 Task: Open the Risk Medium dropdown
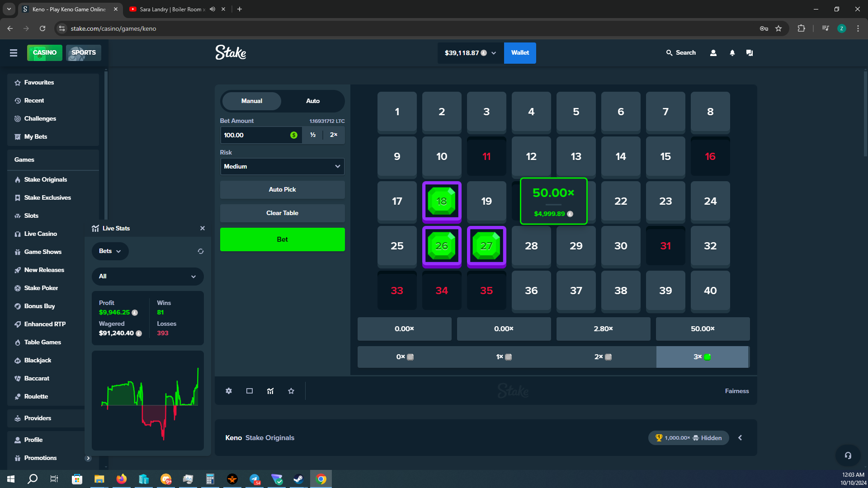[x=282, y=166]
